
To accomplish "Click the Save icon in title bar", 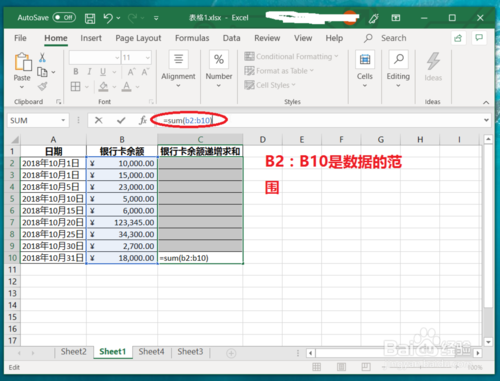I will coord(90,18).
